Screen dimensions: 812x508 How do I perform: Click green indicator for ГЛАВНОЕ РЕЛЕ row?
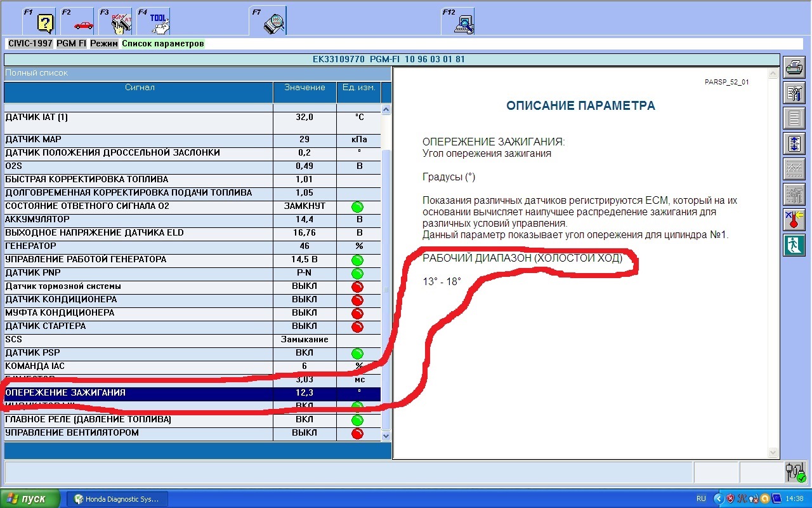(x=358, y=420)
